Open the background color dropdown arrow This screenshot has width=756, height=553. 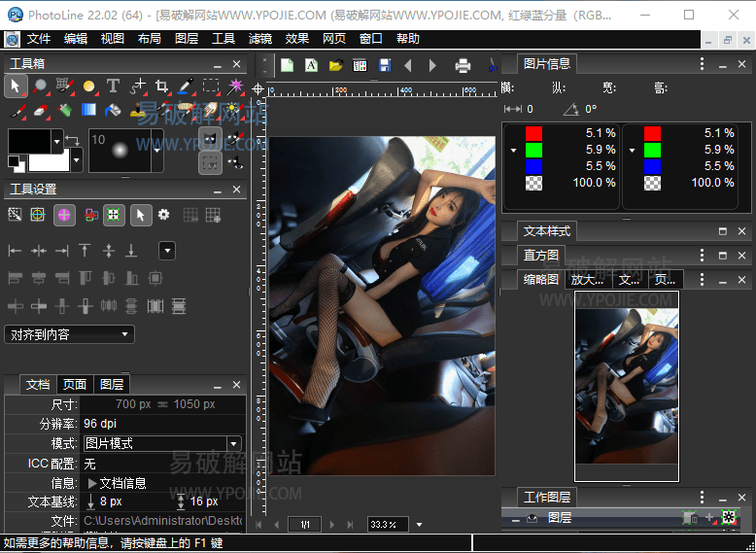click(76, 160)
